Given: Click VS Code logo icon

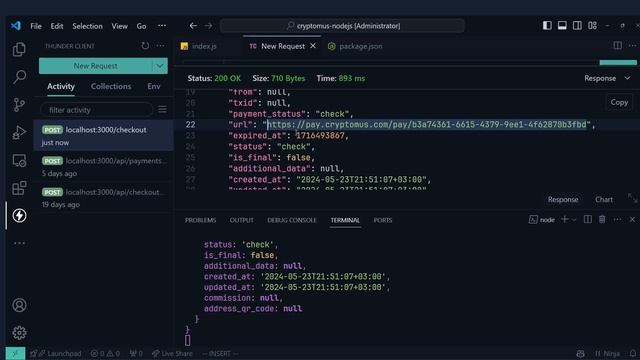Looking at the screenshot, I should pyautogui.click(x=16, y=26).
